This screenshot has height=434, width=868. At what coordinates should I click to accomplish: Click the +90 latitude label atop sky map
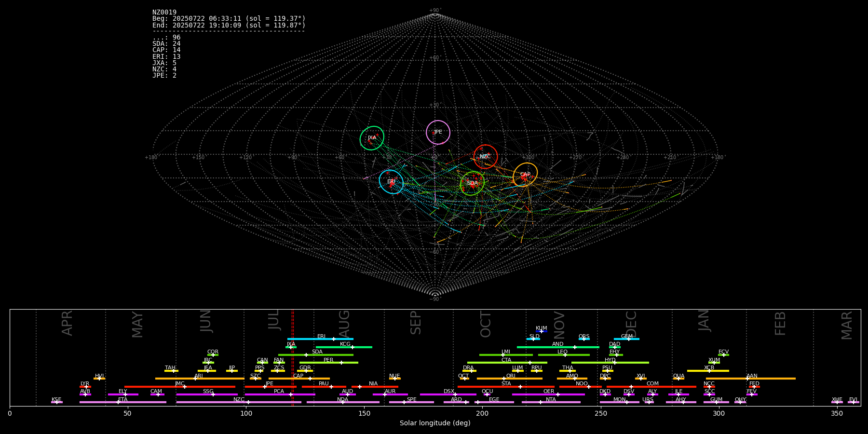pos(435,11)
